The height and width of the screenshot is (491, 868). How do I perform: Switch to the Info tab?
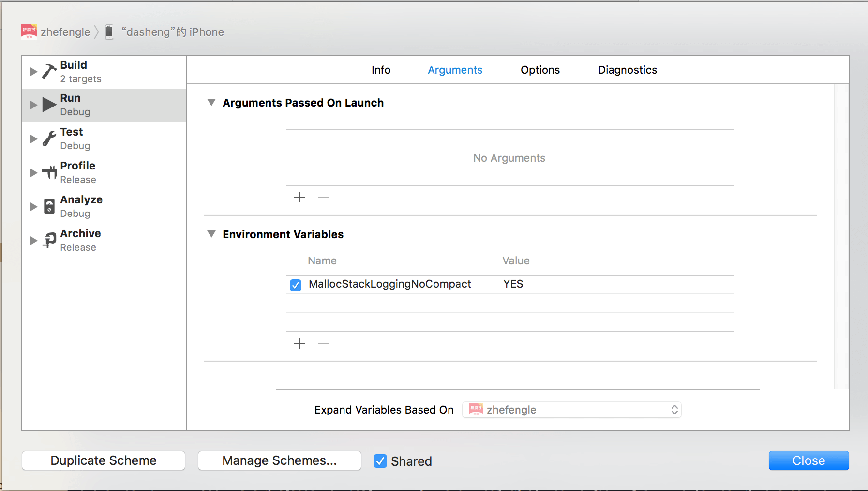coord(381,70)
